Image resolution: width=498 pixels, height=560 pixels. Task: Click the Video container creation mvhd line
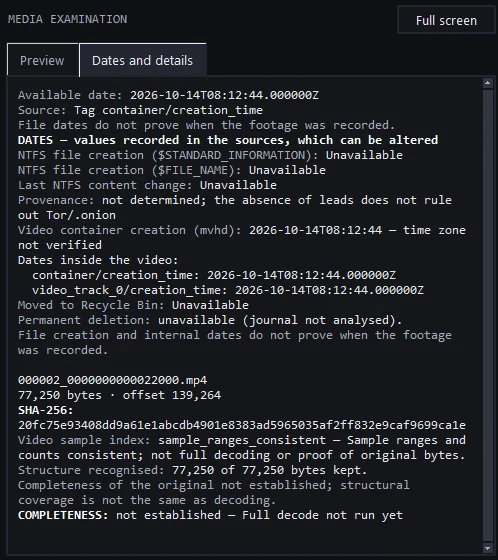coord(242,238)
